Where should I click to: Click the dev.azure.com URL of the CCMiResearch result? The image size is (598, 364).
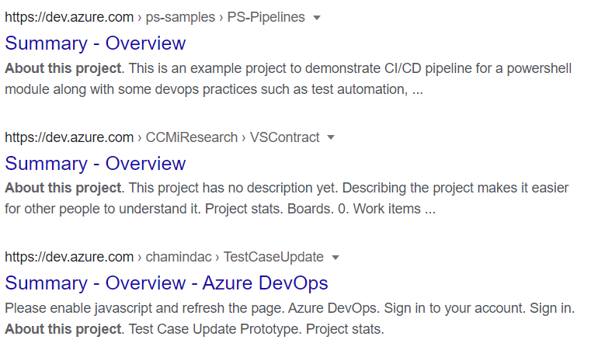[69, 137]
